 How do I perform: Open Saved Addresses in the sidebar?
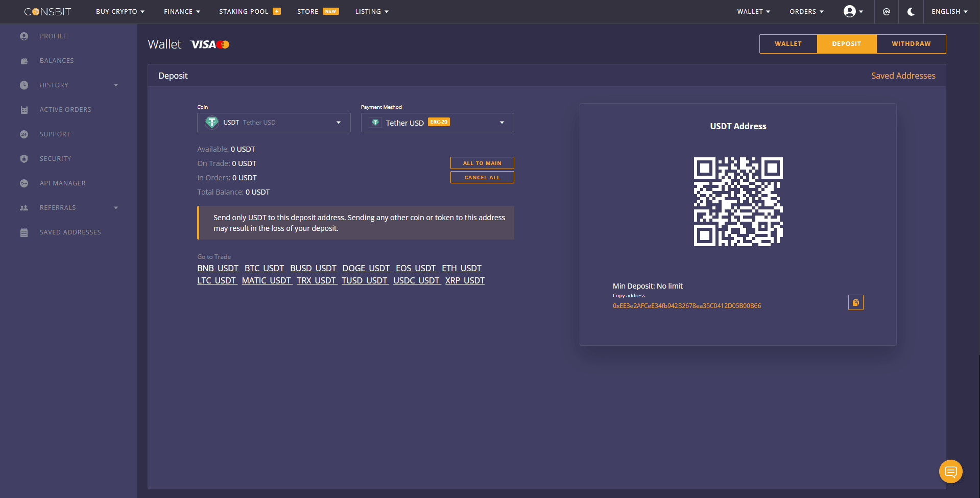tap(70, 232)
